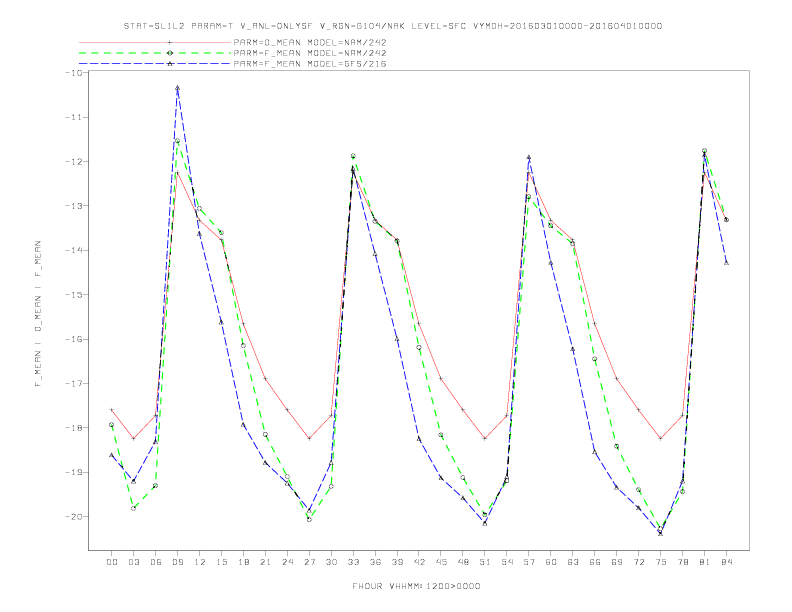The image size is (792, 612).
Task: Click the y-axis tick label -17
Action: (74, 383)
